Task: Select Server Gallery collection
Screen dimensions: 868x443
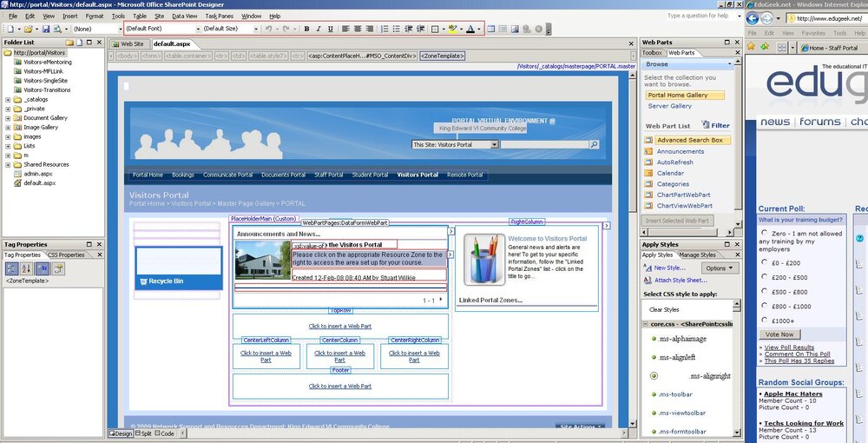Action: [x=670, y=106]
